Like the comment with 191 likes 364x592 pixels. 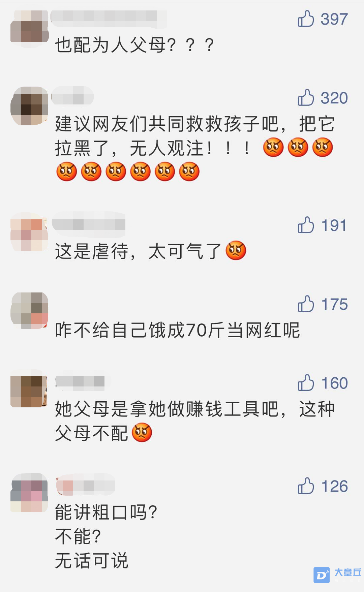click(306, 225)
